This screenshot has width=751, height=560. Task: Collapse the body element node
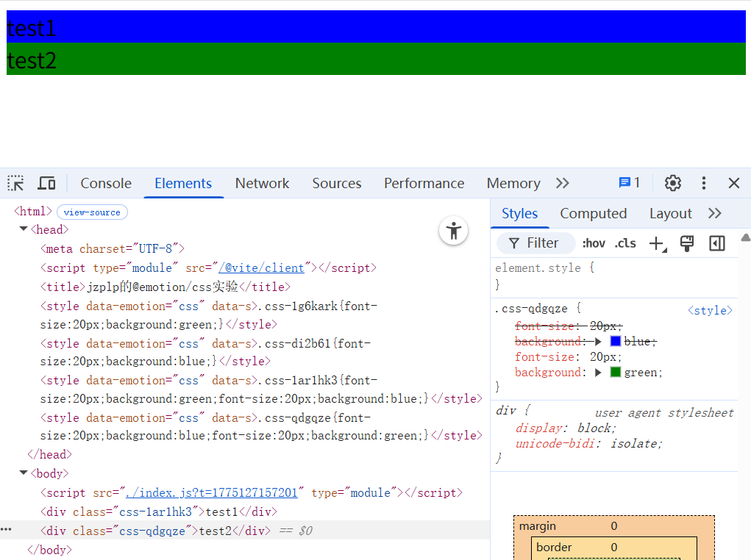point(24,473)
